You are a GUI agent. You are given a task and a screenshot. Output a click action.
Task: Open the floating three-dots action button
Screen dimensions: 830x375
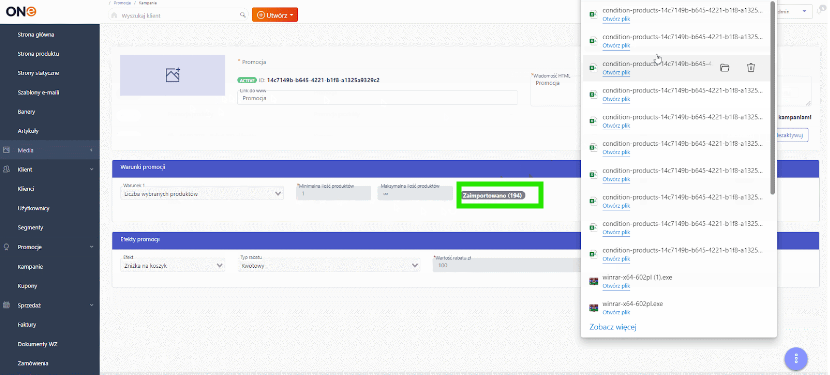[x=796, y=359]
